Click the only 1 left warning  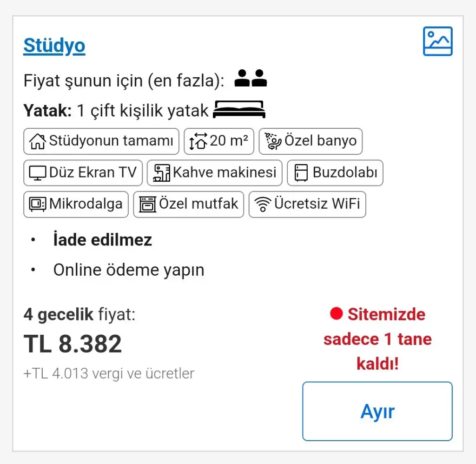377,339
